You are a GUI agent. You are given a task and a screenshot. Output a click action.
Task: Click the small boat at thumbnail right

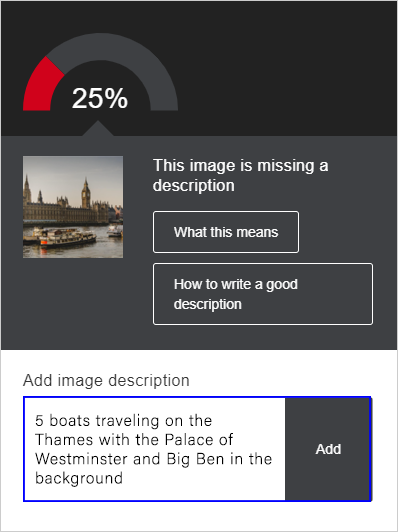(x=115, y=231)
